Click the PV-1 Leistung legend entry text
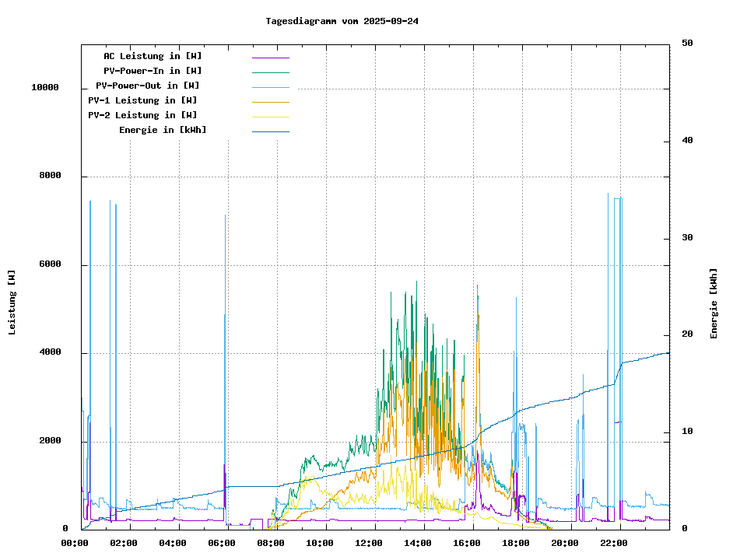 (x=142, y=100)
